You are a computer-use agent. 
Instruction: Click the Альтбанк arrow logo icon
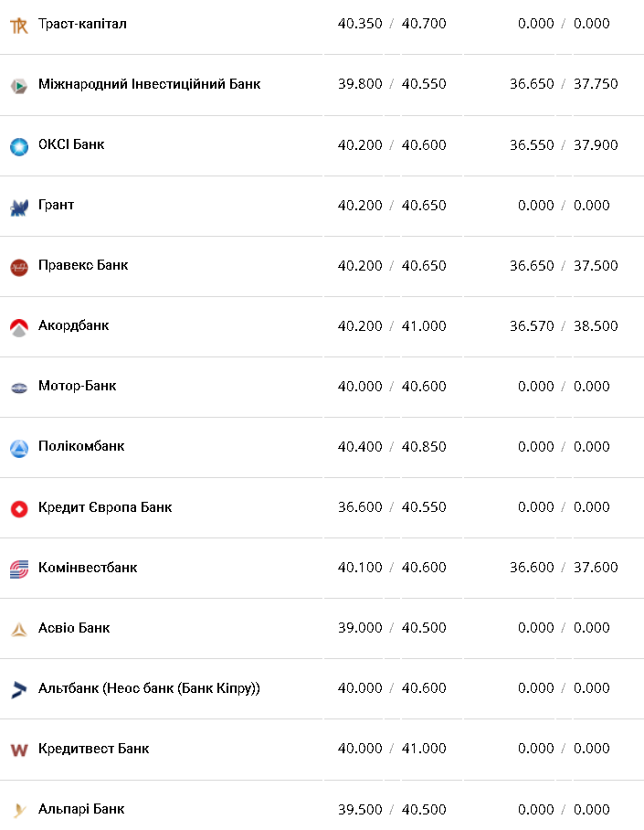coord(19,689)
